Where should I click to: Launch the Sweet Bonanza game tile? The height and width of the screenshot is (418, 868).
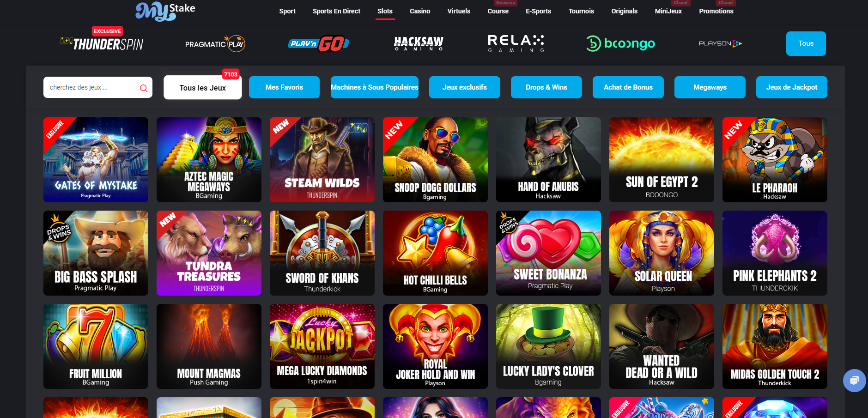coord(548,253)
